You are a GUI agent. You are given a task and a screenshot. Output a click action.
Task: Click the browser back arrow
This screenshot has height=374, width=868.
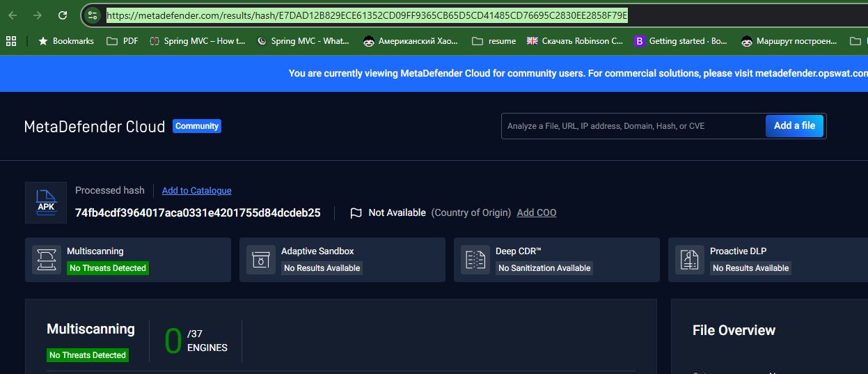point(13,15)
